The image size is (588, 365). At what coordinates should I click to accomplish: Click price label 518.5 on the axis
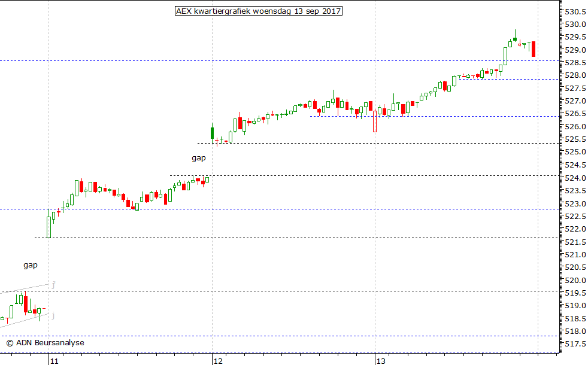tap(575, 319)
